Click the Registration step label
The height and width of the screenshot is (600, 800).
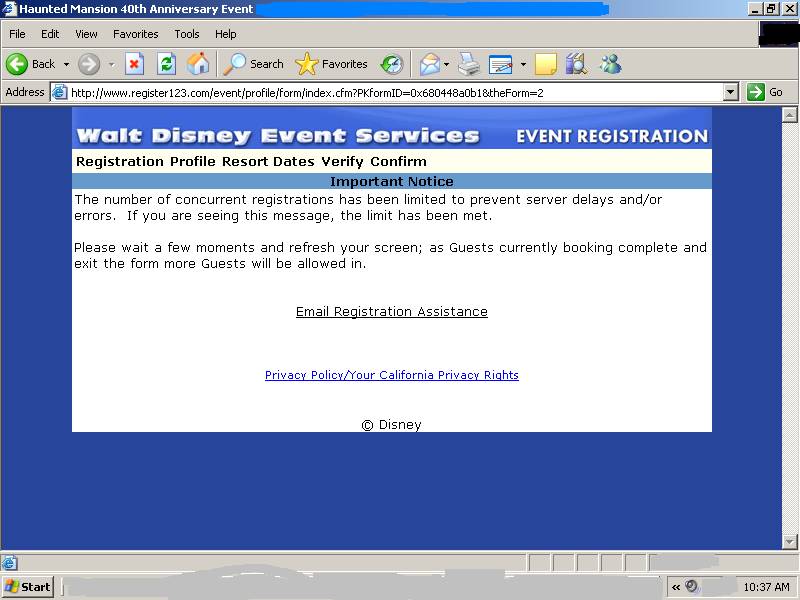(120, 162)
